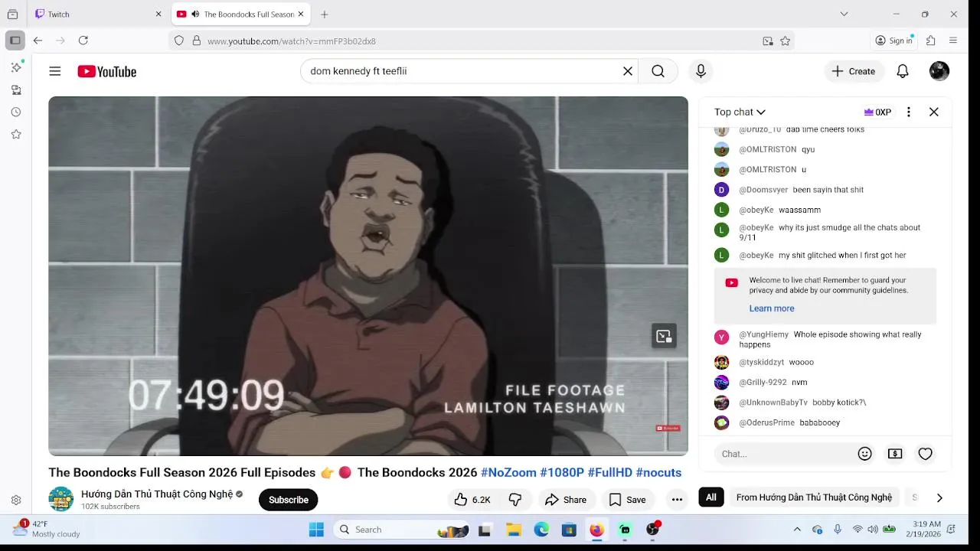Click the #NoZoom hashtag
The image size is (980, 551).
pos(508,472)
